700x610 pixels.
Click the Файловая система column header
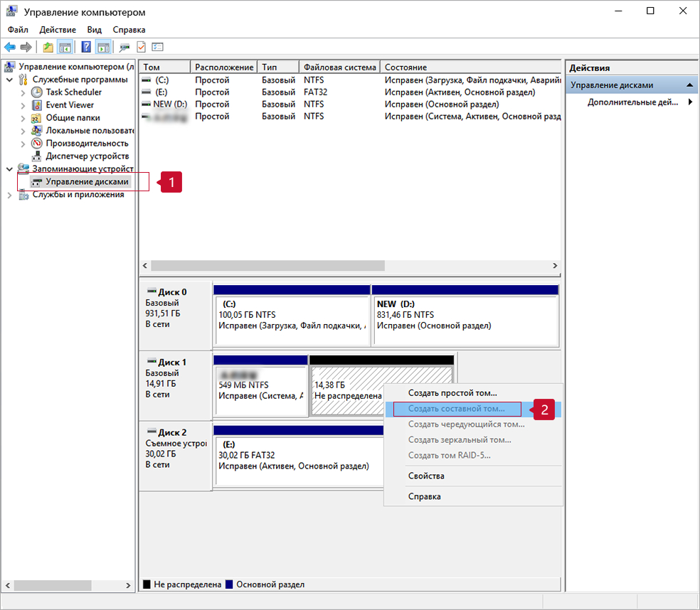(x=339, y=67)
